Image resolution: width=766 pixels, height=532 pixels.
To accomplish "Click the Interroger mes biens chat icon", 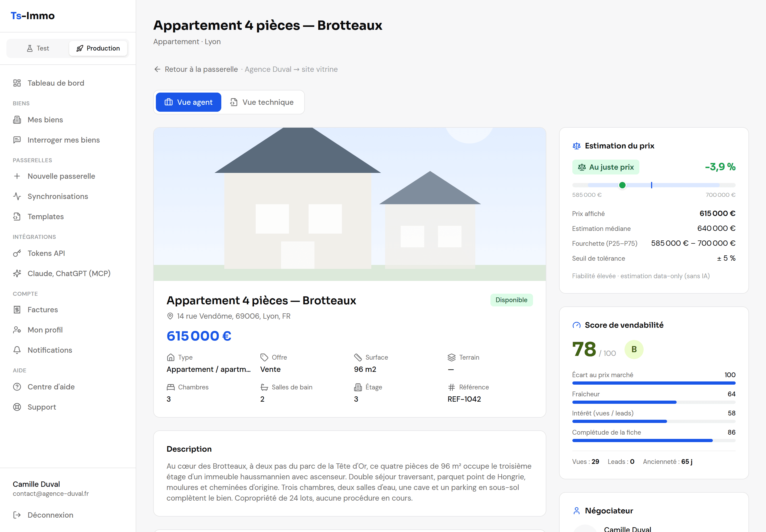I will point(17,140).
